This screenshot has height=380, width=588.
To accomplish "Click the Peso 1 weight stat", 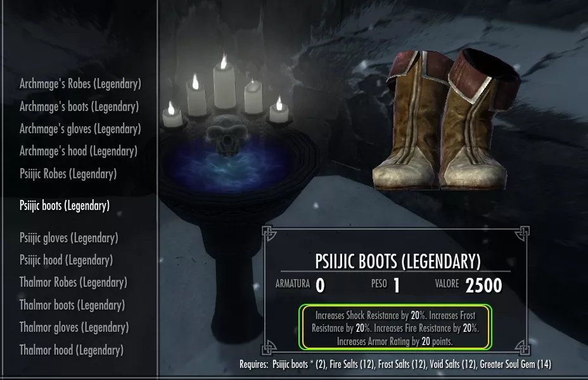I will 385,285.
